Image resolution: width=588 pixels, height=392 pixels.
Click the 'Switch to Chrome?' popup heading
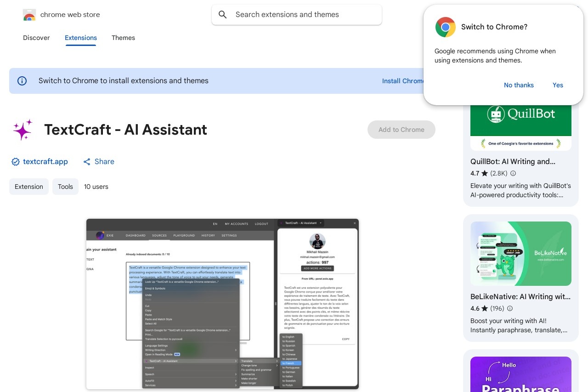(494, 27)
